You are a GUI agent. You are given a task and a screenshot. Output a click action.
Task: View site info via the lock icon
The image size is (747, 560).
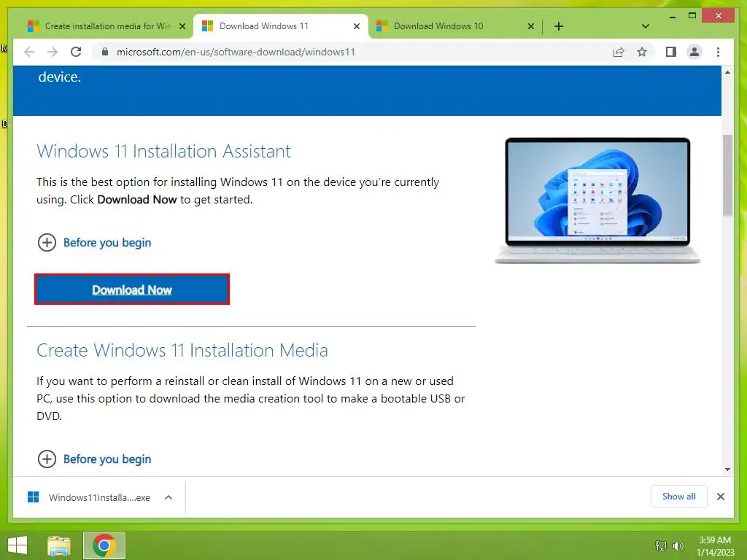(105, 52)
